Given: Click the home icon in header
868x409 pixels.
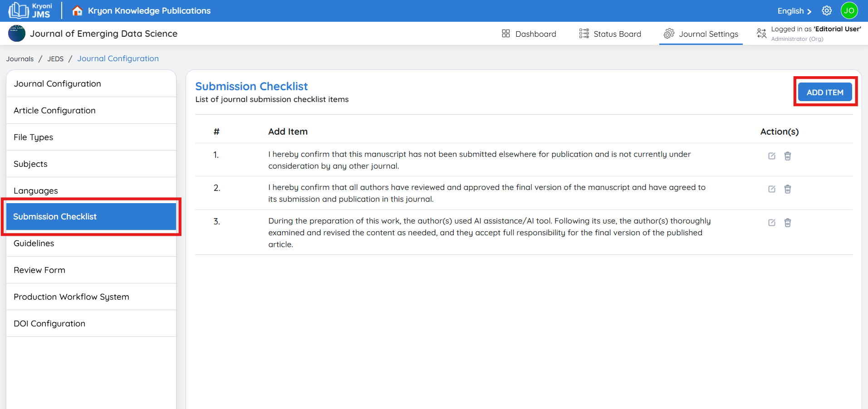Looking at the screenshot, I should click(x=78, y=11).
